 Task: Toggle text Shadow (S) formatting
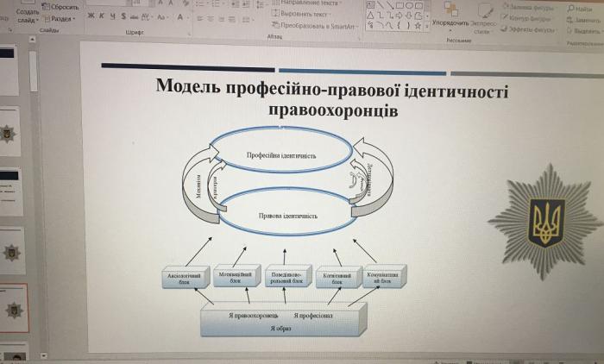tap(123, 16)
